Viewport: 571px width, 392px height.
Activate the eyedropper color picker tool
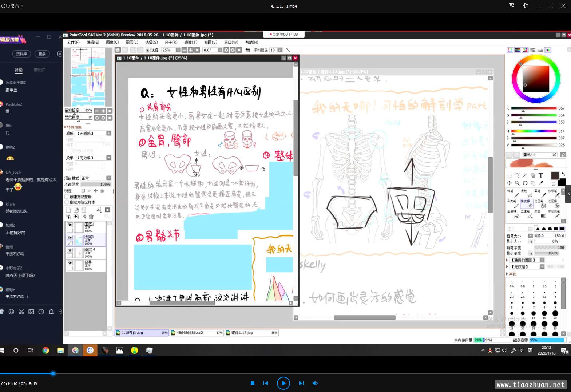541,183
